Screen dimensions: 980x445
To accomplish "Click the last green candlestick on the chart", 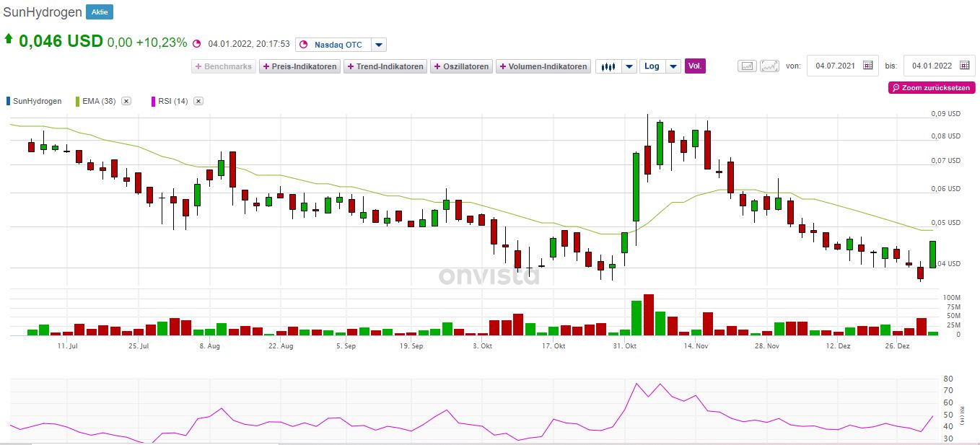I will pyautogui.click(x=933, y=254).
